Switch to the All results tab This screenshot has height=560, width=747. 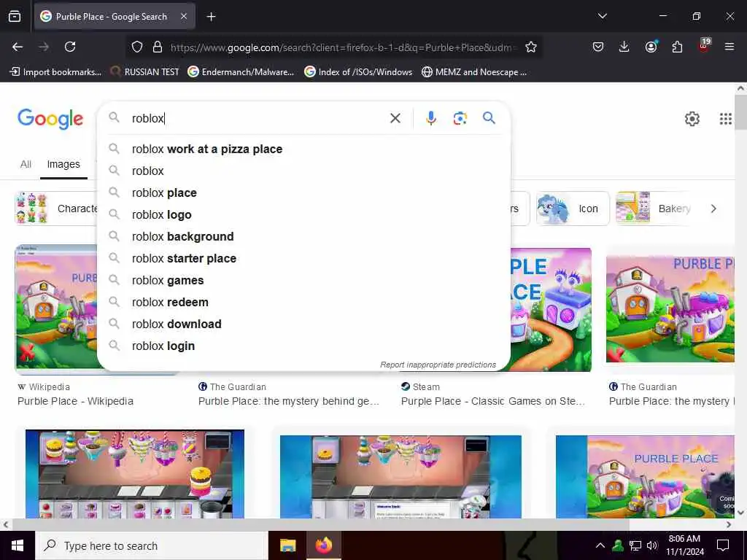click(x=26, y=164)
